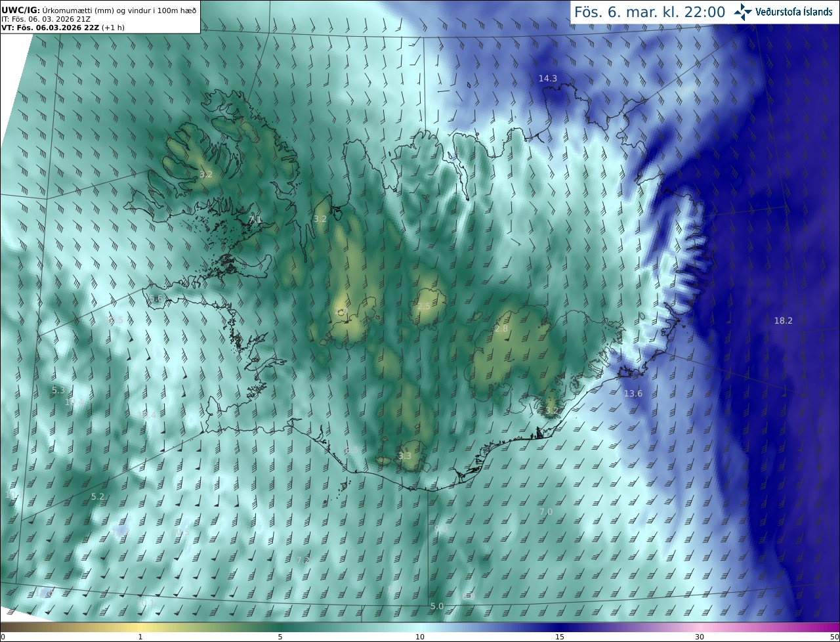Click the 2.8 value label on the map
The image size is (840, 642).
pyautogui.click(x=501, y=328)
